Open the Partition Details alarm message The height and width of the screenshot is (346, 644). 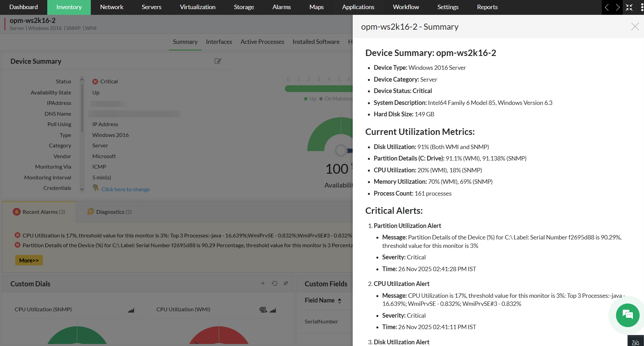tap(187, 245)
